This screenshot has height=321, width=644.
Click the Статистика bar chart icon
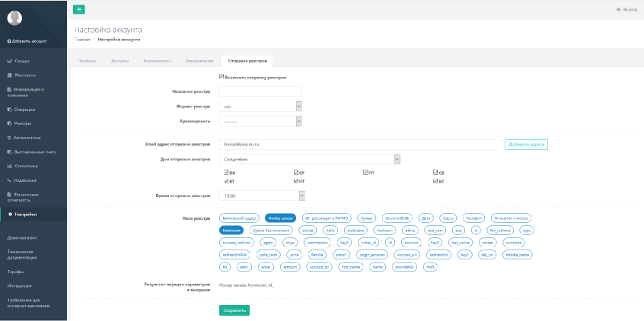click(x=9, y=167)
